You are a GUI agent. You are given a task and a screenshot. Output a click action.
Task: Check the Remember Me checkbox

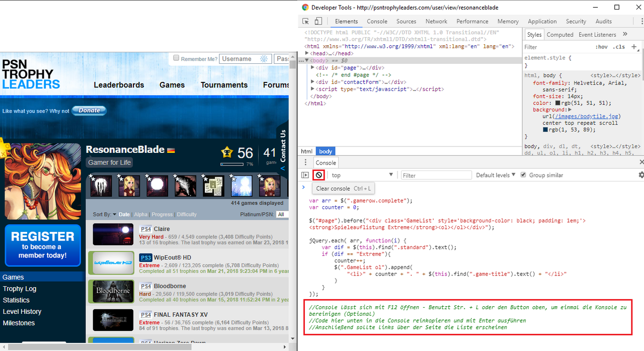point(176,58)
